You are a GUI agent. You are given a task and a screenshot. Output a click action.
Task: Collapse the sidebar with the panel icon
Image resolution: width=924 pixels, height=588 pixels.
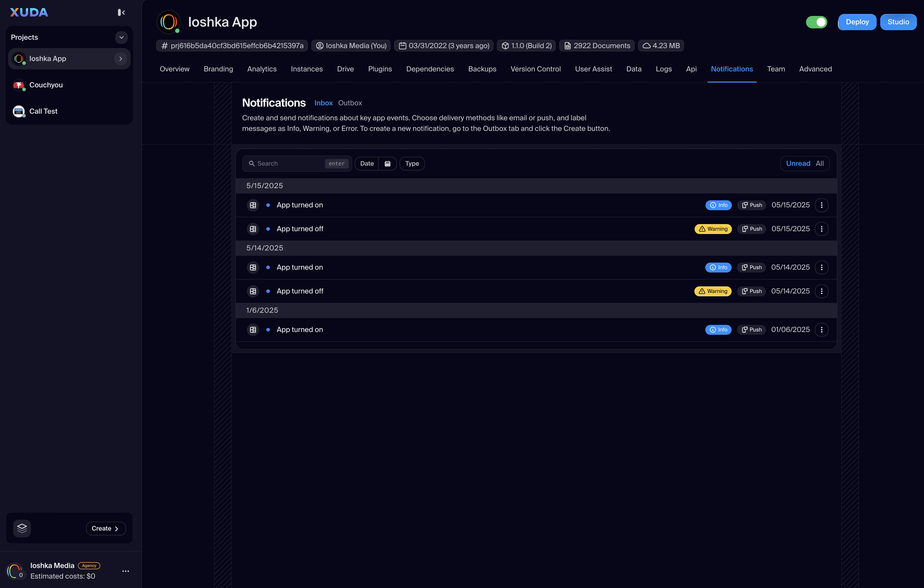coord(121,13)
